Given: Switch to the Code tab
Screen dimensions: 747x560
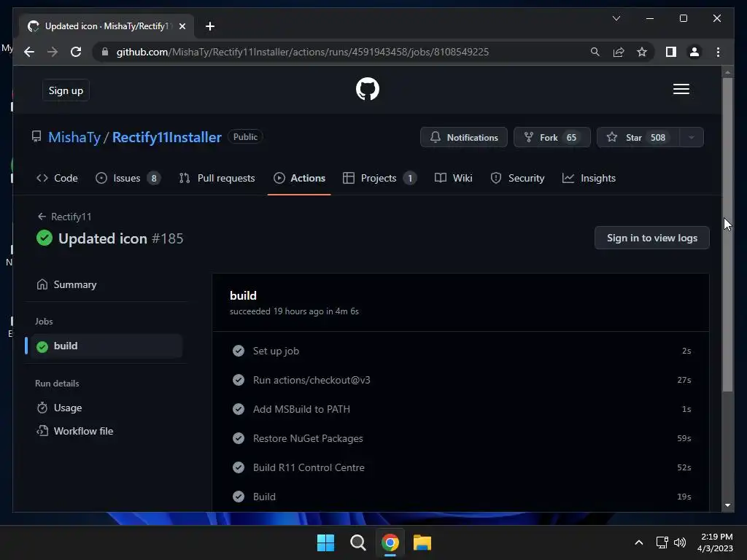Looking at the screenshot, I should coord(57,178).
